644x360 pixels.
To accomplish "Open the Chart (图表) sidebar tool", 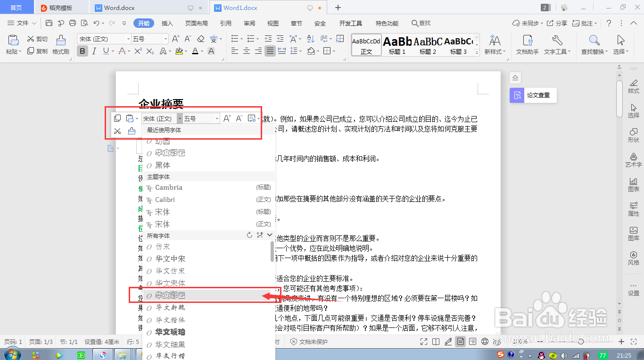I will (633, 184).
